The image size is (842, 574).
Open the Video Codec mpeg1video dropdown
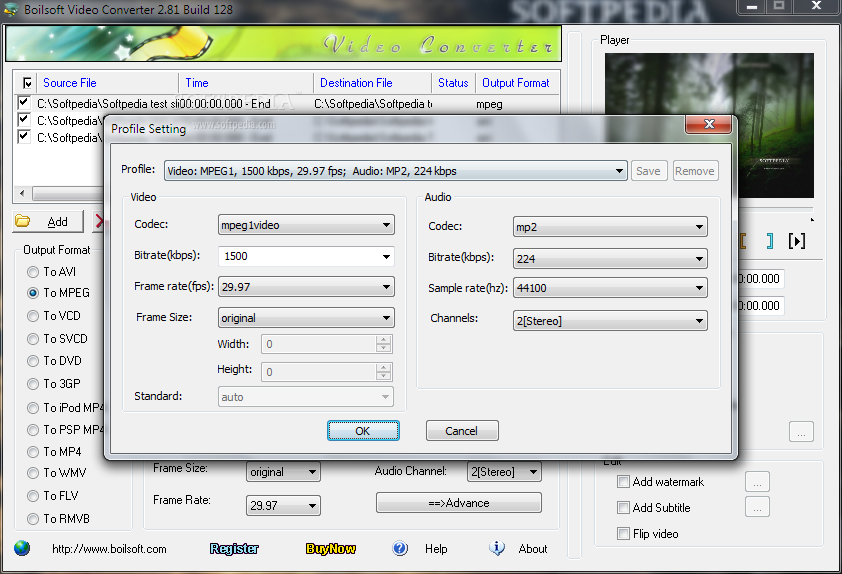pyautogui.click(x=306, y=225)
